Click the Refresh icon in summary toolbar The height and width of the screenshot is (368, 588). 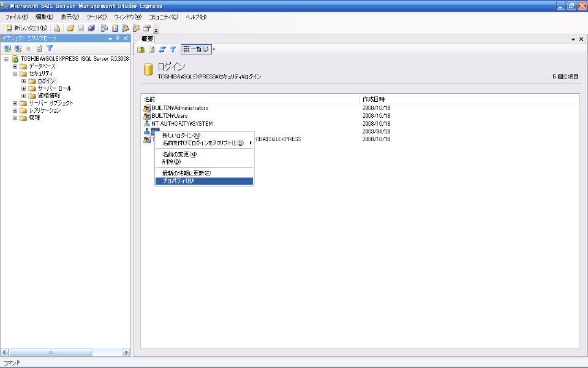[x=151, y=49]
